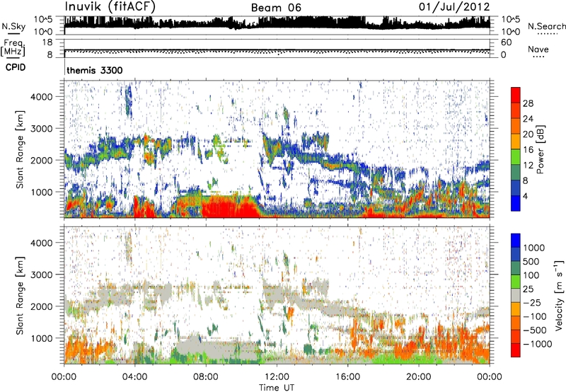
Task: Click the large red echo near 09:00 in Power panel
Action: 231,207
